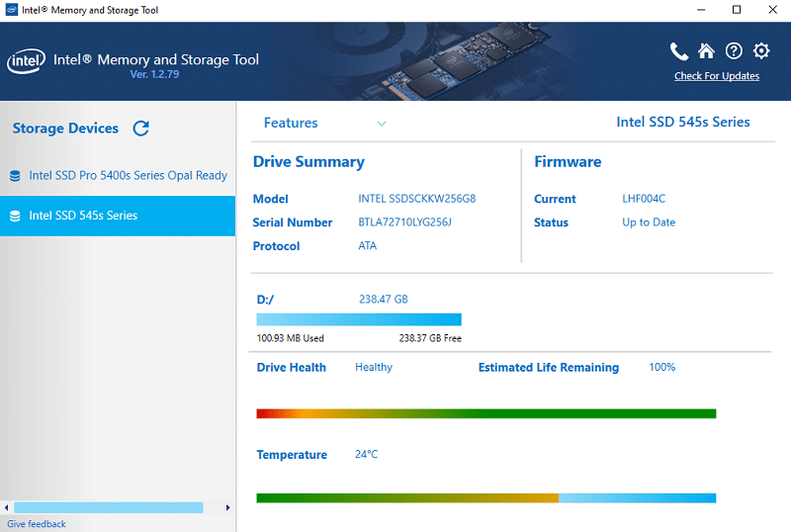Click the Intel logo in header
The height and width of the screenshot is (532, 791).
pyautogui.click(x=25, y=61)
